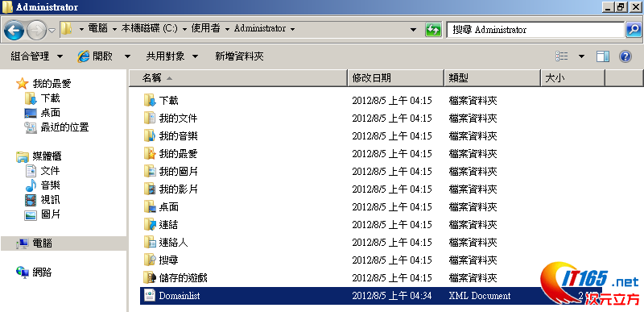Select 網路 in navigation pane
644x312 pixels.
click(35, 272)
